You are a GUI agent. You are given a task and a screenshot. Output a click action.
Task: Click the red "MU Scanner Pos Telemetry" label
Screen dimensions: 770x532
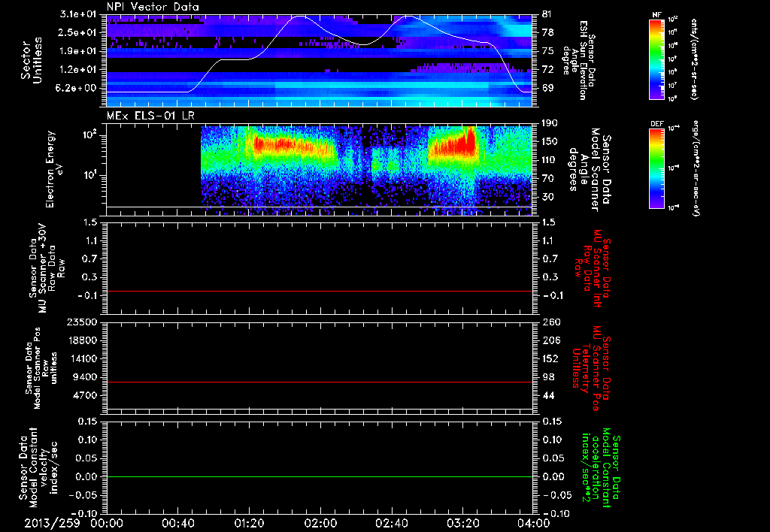pyautogui.click(x=592, y=368)
